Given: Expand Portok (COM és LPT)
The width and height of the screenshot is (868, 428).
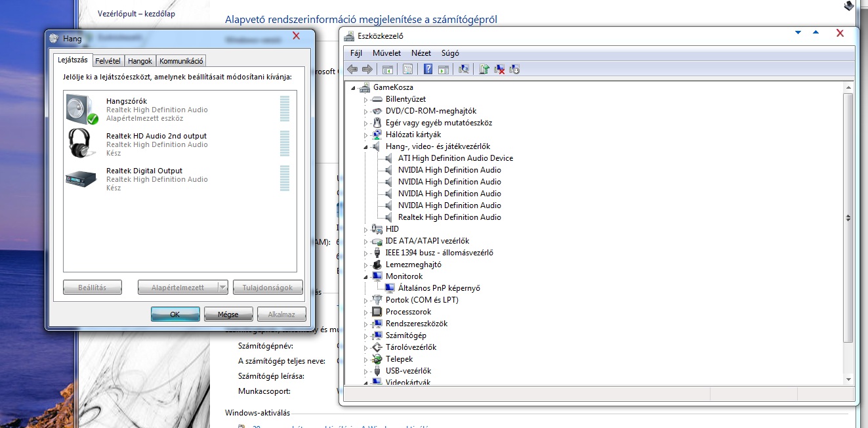Looking at the screenshot, I should click(366, 300).
